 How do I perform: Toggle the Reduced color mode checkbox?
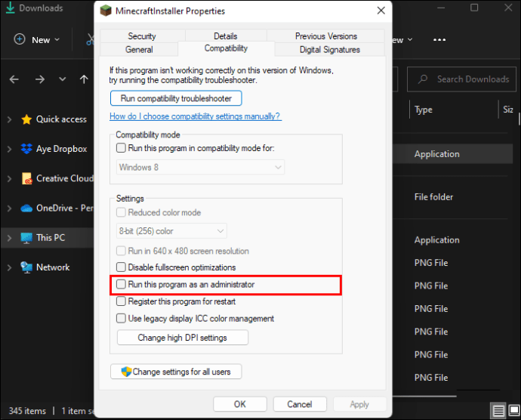coord(121,212)
